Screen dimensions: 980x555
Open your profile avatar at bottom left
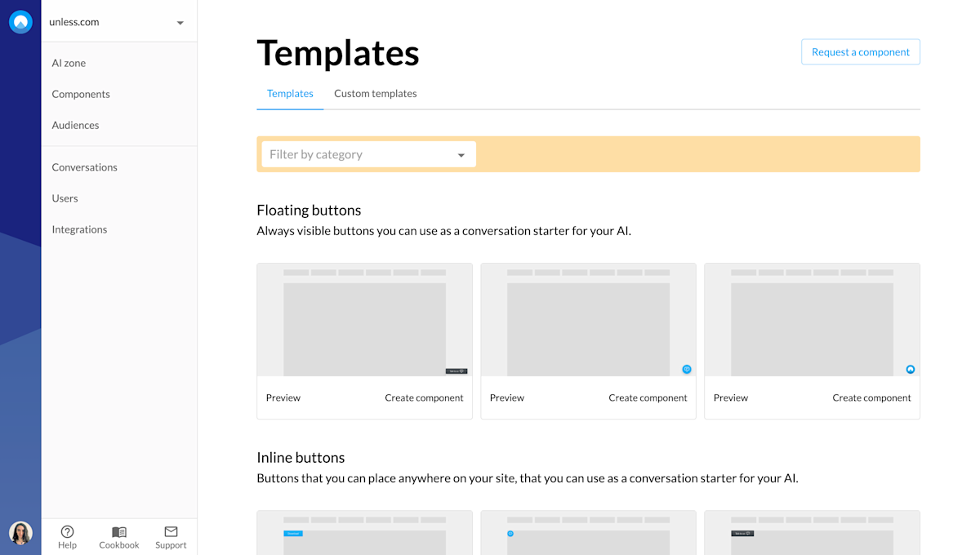coord(20,534)
